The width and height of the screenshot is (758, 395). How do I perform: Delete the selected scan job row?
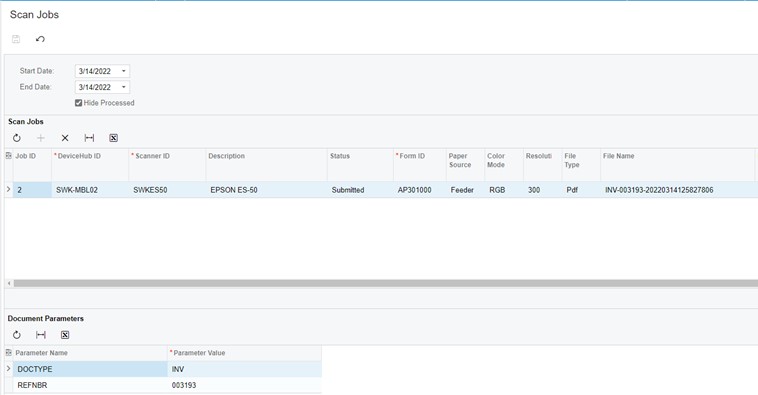click(x=65, y=138)
